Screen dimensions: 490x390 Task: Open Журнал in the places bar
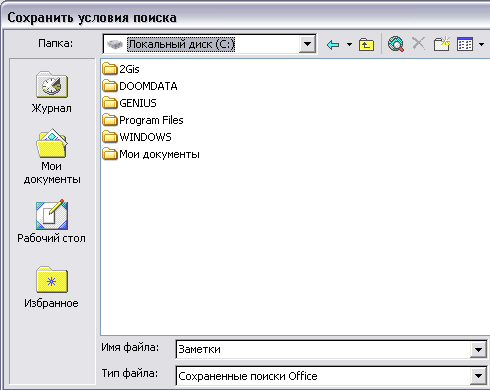point(52,92)
